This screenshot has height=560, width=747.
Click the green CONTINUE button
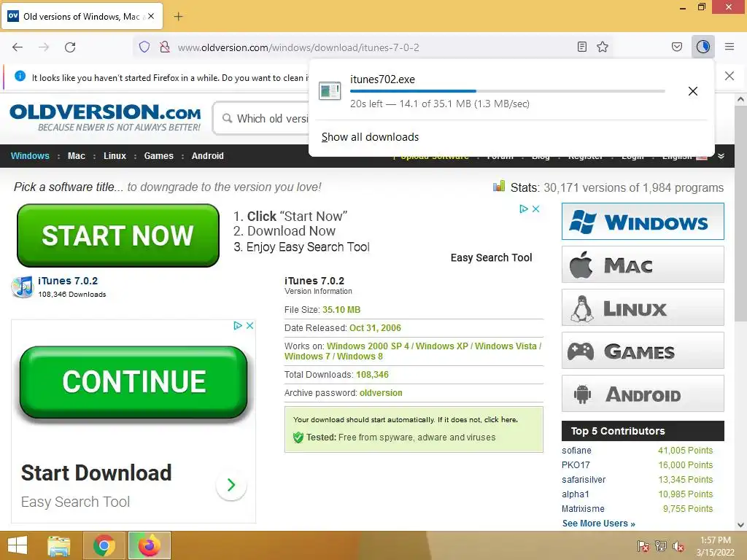(133, 382)
